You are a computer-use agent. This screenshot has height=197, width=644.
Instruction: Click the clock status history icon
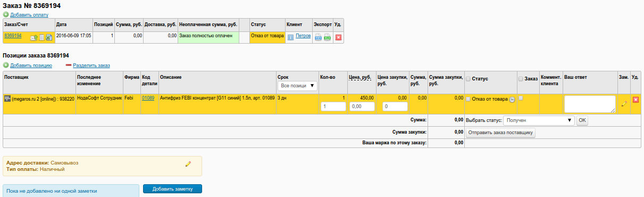(512, 100)
